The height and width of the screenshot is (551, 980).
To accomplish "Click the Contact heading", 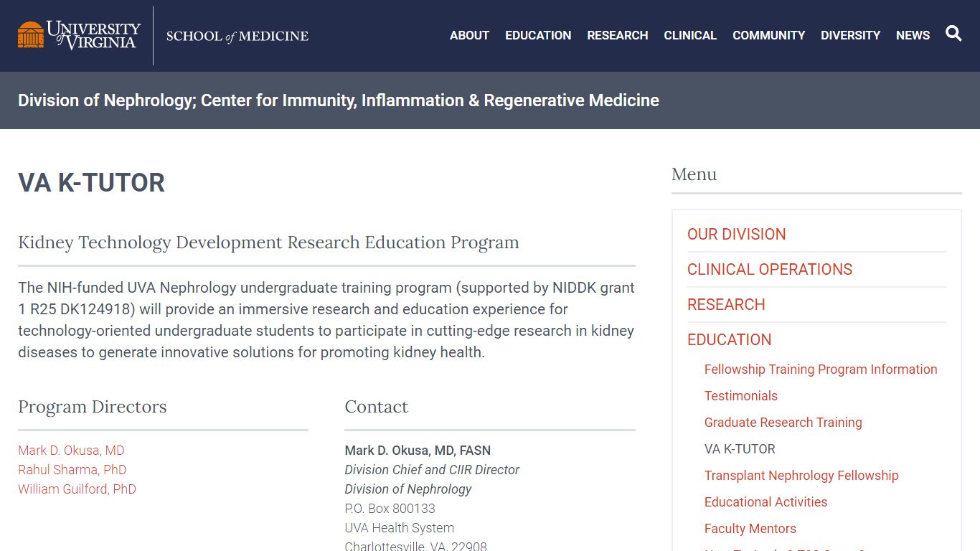I will [376, 407].
